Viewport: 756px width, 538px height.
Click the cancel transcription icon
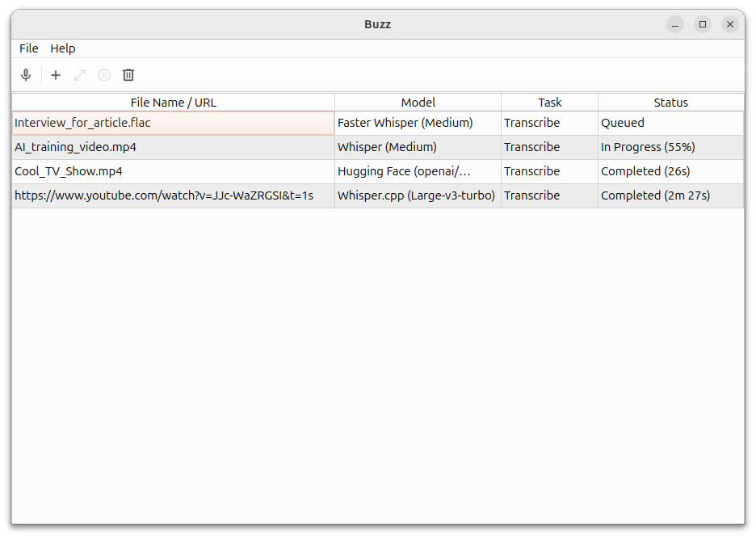point(104,75)
